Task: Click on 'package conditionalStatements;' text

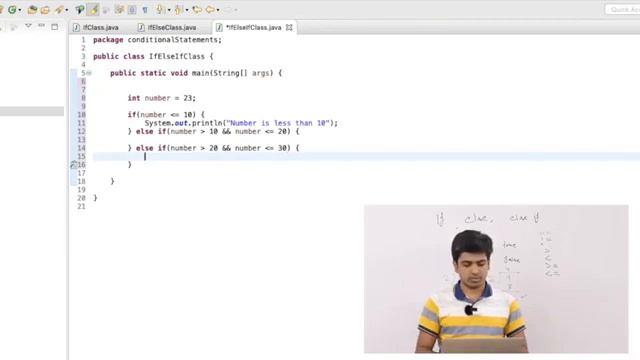Action: click(157, 40)
